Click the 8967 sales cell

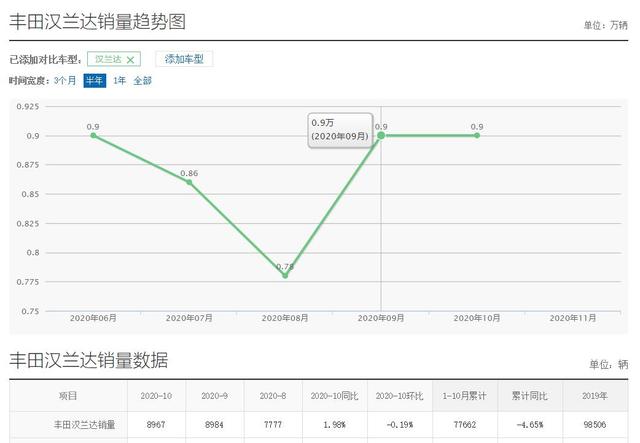[156, 425]
